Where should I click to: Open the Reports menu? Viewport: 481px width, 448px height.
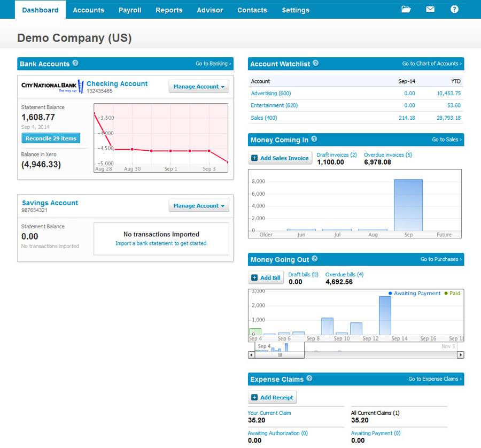coord(169,10)
